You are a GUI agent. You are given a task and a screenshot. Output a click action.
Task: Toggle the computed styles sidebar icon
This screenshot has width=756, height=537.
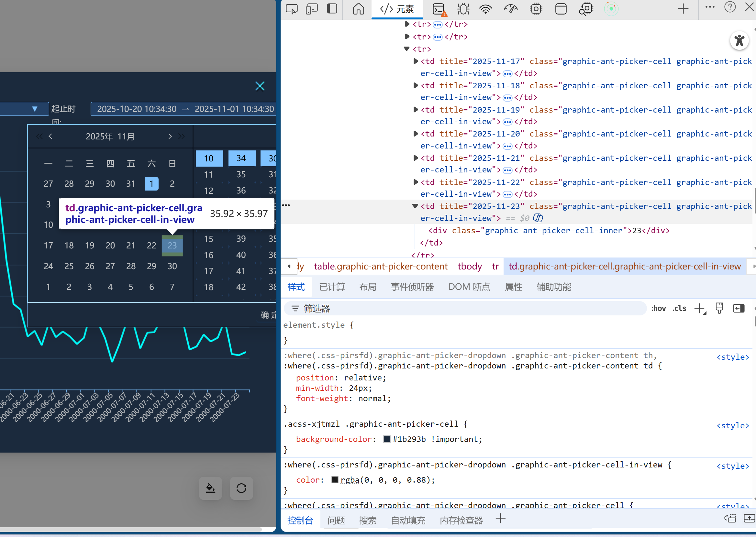[739, 309]
